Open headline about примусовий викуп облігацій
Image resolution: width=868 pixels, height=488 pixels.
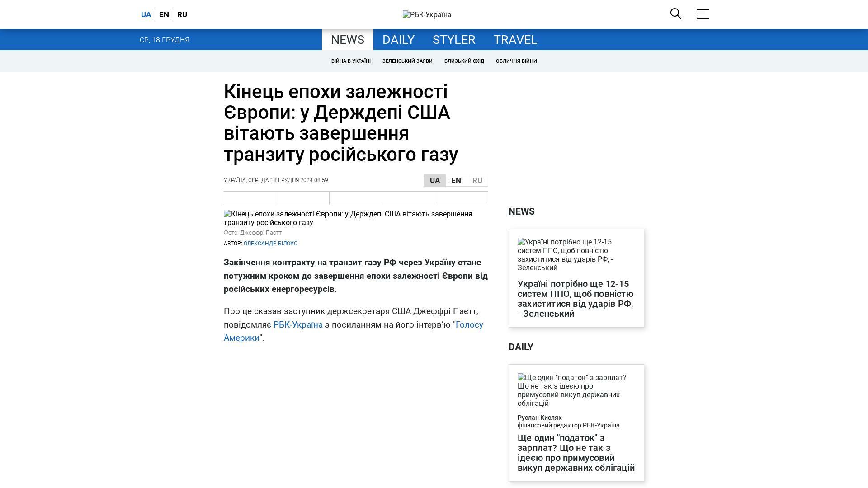pos(576,453)
